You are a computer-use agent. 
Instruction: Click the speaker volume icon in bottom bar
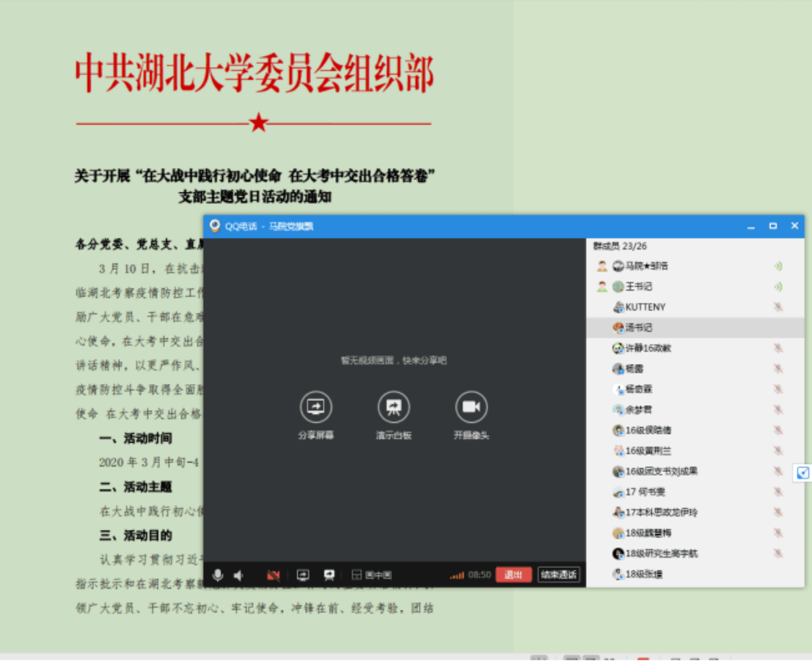[238, 575]
